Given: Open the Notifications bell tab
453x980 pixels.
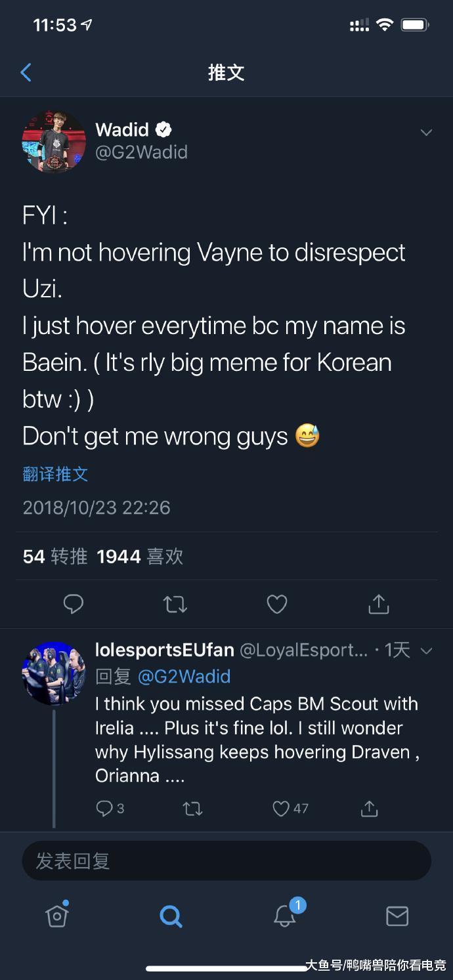Looking at the screenshot, I should coord(285,915).
